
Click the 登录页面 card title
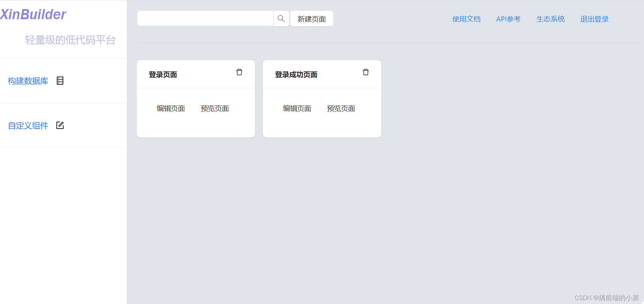pos(163,74)
